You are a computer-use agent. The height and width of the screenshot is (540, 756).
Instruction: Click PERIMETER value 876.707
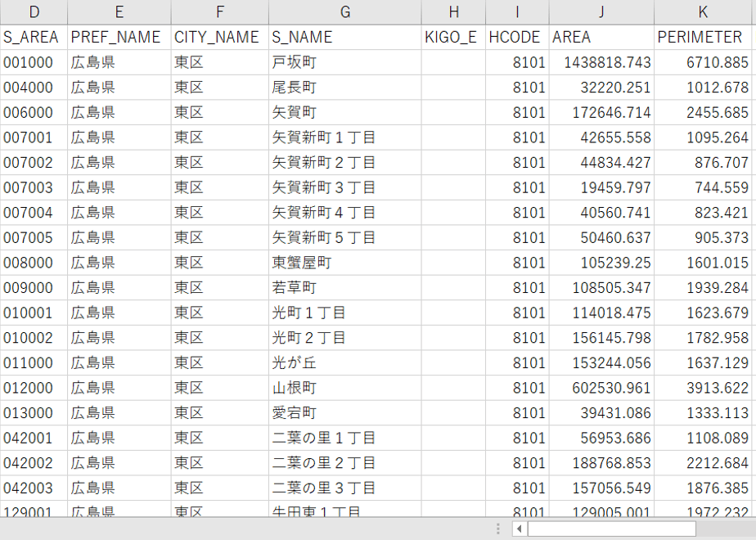[703, 163]
